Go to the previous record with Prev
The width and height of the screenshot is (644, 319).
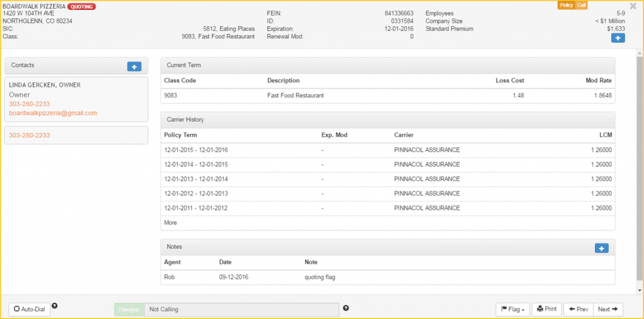click(579, 309)
